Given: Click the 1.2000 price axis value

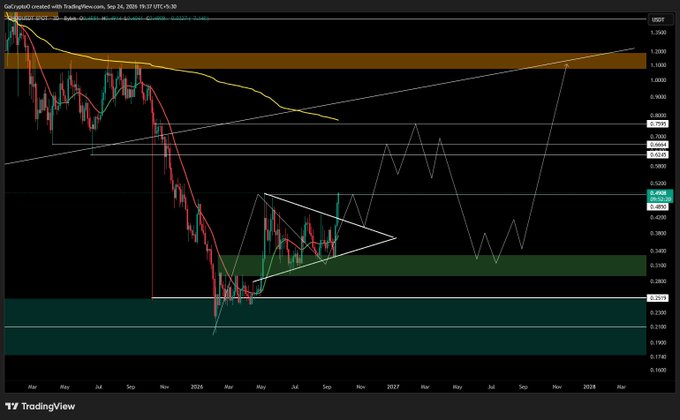Looking at the screenshot, I should pyautogui.click(x=658, y=52).
